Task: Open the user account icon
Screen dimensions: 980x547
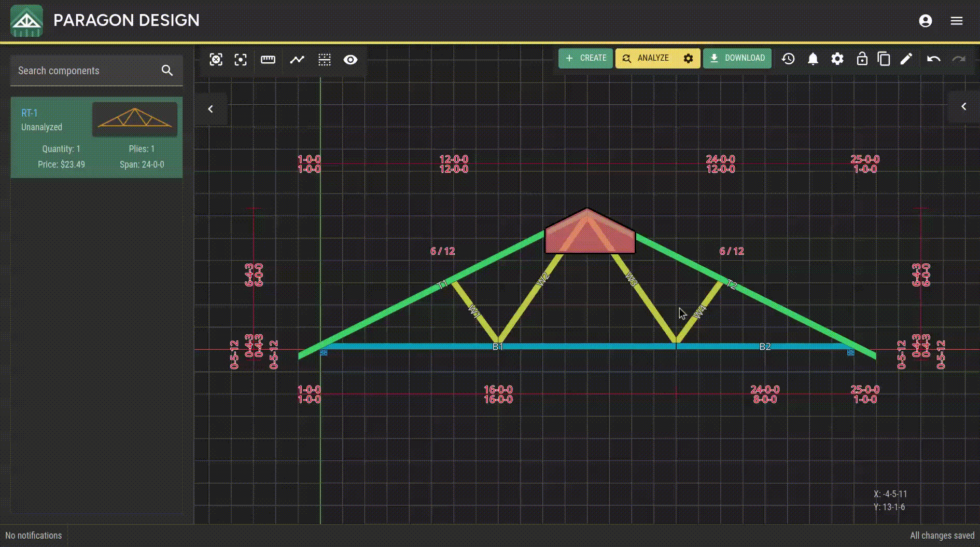Action: (926, 21)
